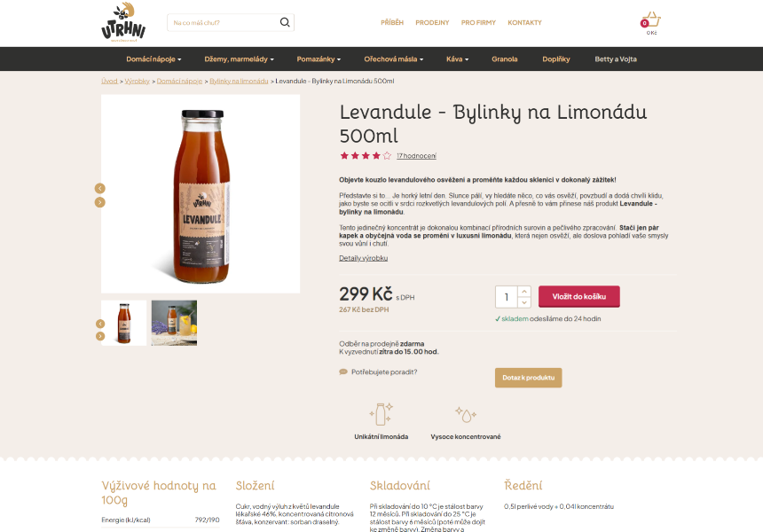Open the 17 hodnocení reviews link
The width and height of the screenshot is (763, 532).
[x=416, y=156]
